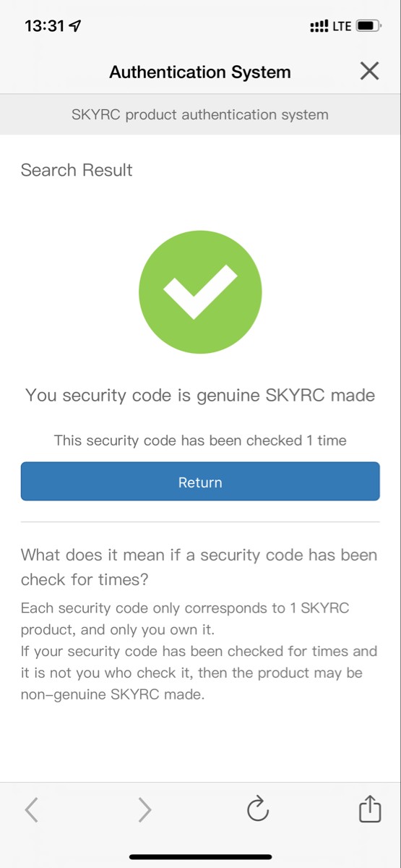Tap the non-genuine SKYRC explanation paragraph
This screenshot has height=868, width=401.
199,651
